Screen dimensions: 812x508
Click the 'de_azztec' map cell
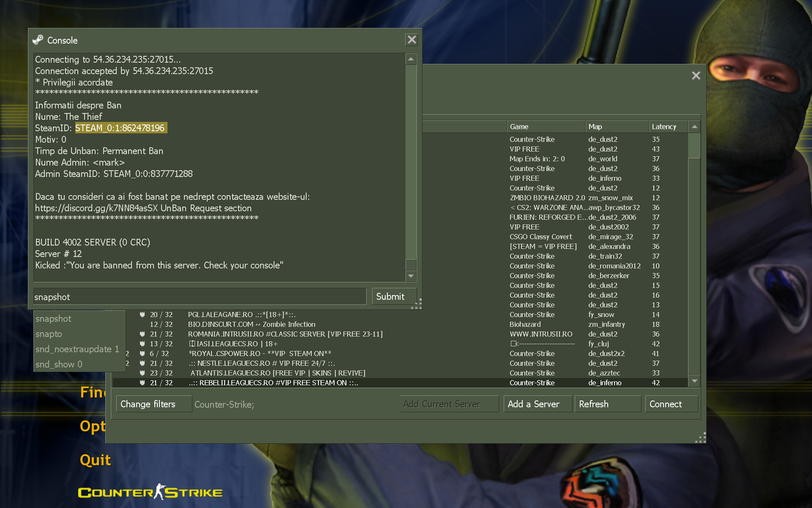point(605,373)
